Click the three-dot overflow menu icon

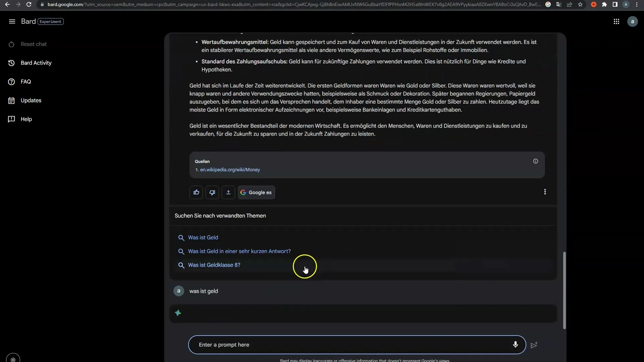[545, 192]
